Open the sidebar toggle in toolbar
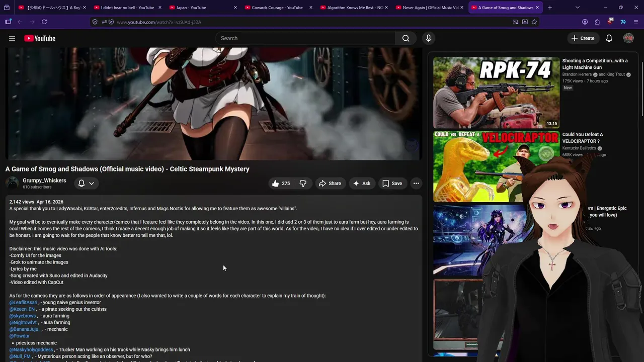644x362 pixels. coord(8,22)
